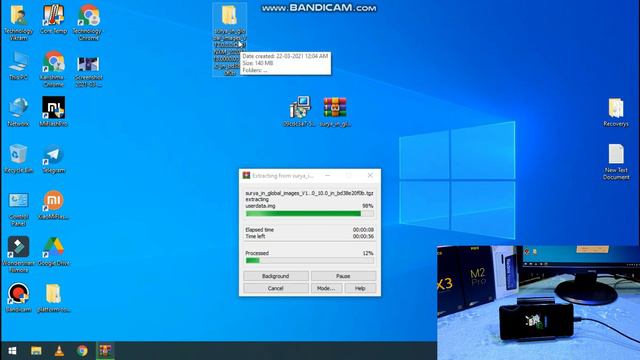Click the 'Elapsed time' label

(260, 230)
